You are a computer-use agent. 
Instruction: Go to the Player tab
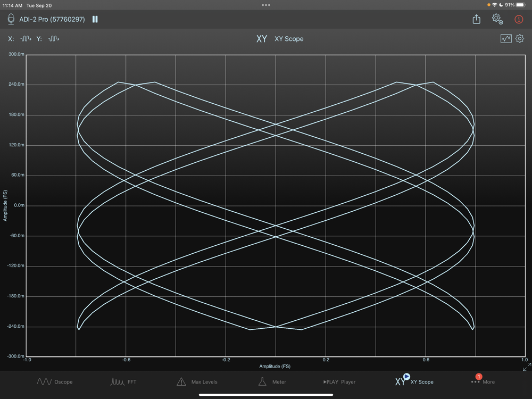point(339,381)
